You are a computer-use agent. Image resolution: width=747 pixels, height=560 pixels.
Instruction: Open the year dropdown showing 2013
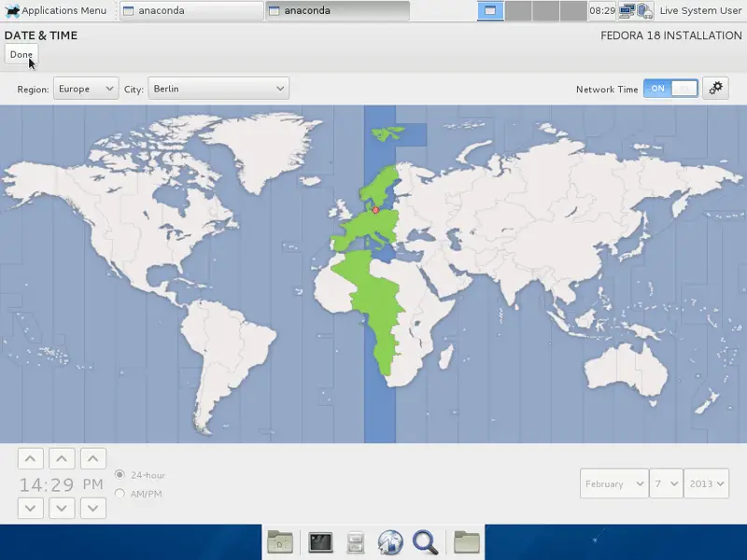click(706, 483)
